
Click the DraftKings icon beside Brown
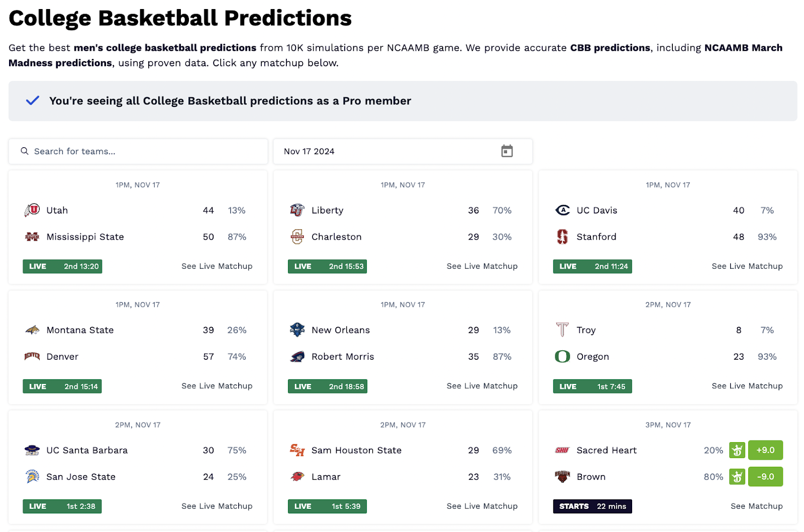737,477
